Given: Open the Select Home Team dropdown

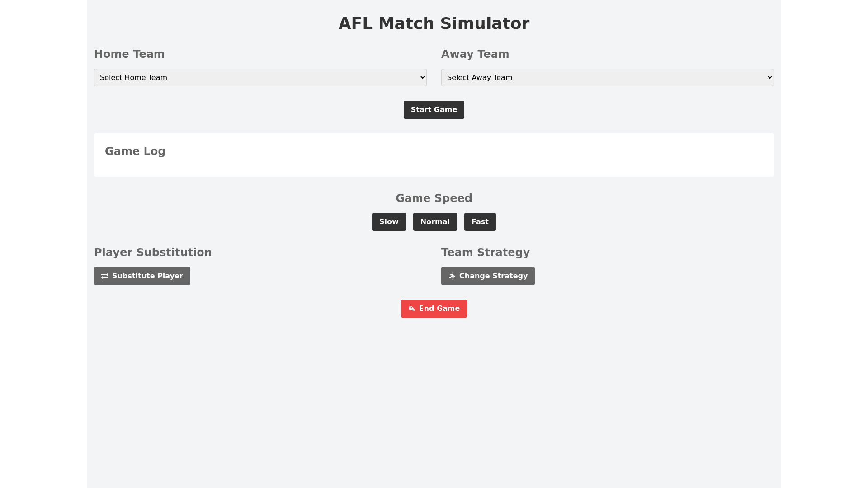Looking at the screenshot, I should tap(260, 78).
